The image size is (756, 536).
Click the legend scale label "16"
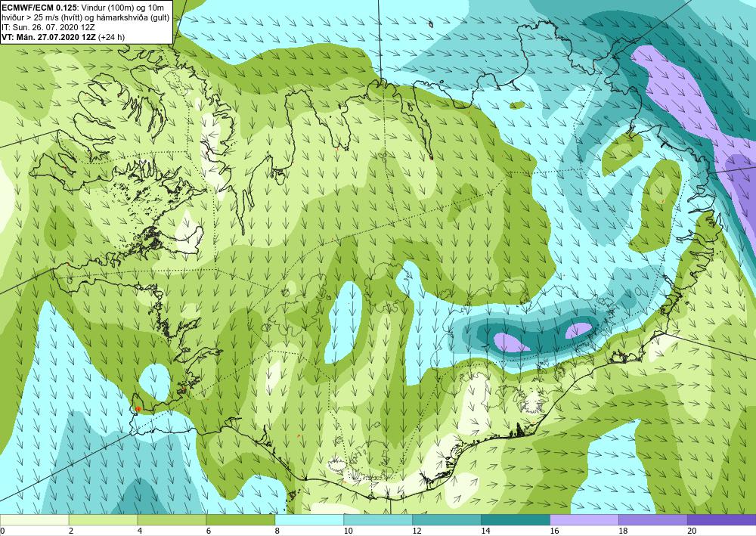pos(554,531)
